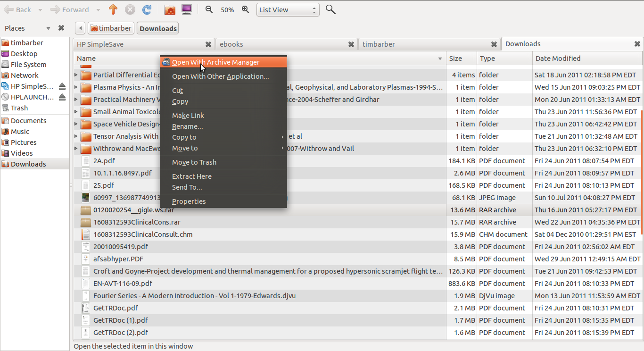Expand the Small Animal Toxicology folder
Screen dimensions: 644x351
click(x=76, y=112)
